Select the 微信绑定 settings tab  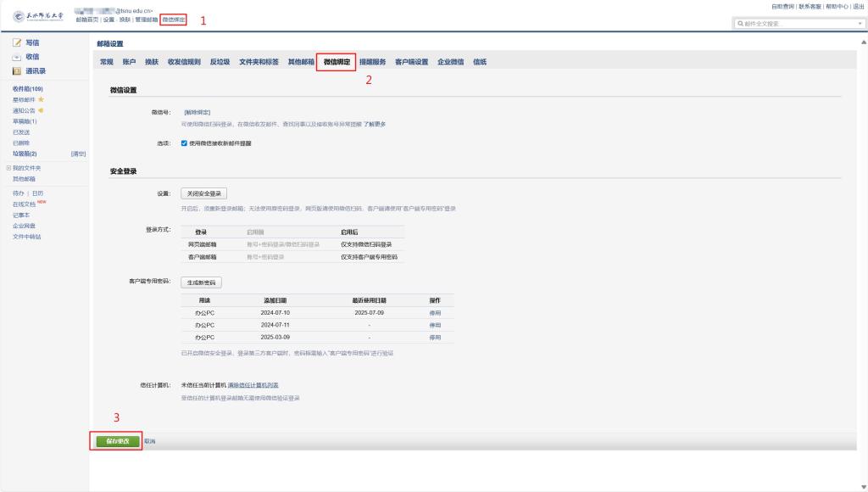point(337,62)
